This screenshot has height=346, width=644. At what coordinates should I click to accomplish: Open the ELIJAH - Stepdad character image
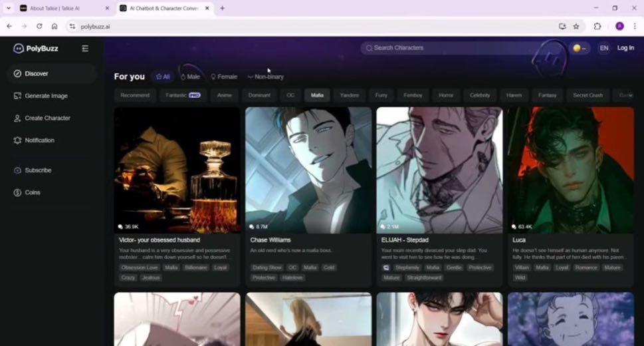tap(439, 170)
